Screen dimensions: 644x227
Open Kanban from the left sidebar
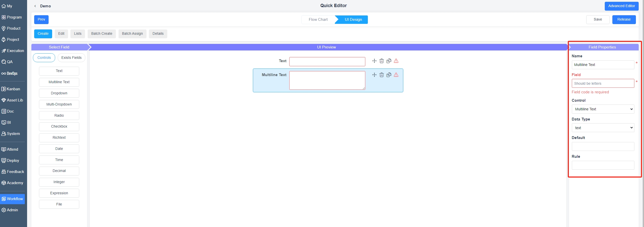pos(13,89)
